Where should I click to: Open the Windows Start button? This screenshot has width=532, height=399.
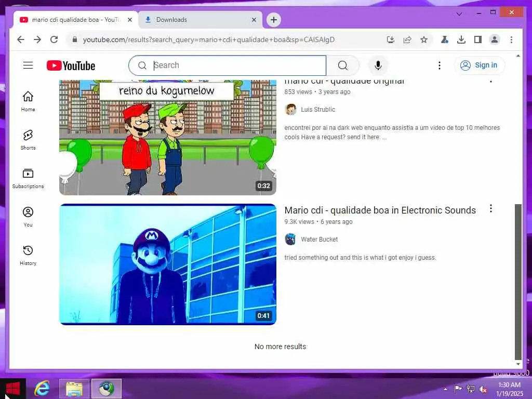coord(13,389)
